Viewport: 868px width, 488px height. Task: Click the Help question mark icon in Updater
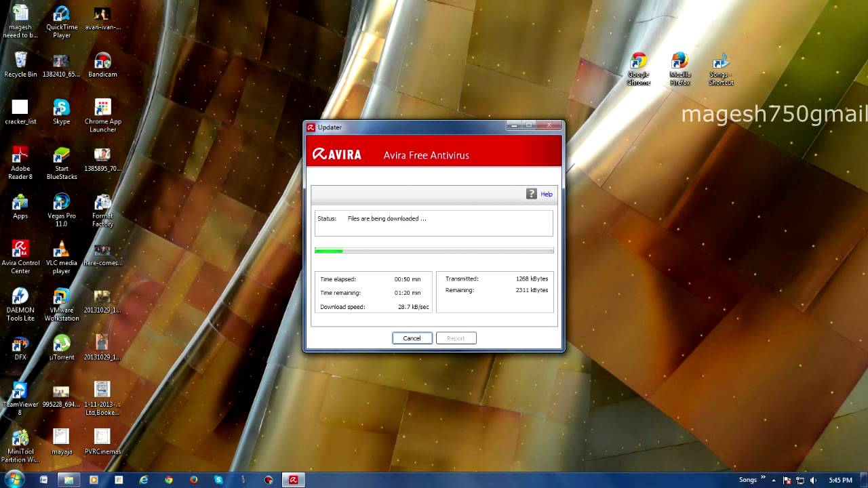click(x=532, y=194)
